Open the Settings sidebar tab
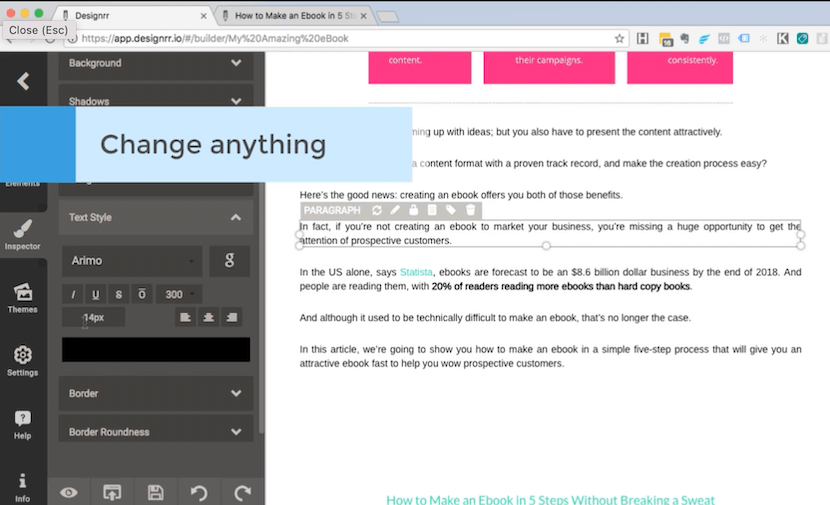This screenshot has height=505, width=830. point(22,360)
